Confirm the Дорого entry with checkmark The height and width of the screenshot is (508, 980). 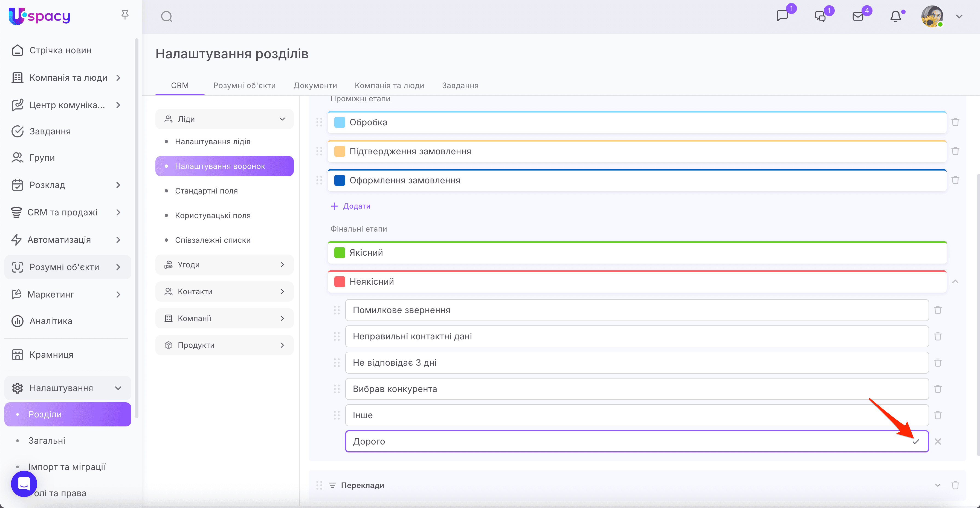pos(916,441)
